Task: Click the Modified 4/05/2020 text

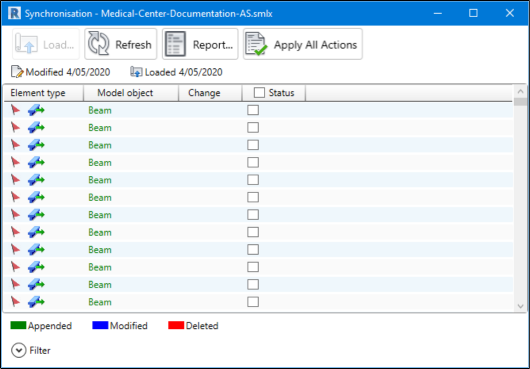Action: click(68, 72)
